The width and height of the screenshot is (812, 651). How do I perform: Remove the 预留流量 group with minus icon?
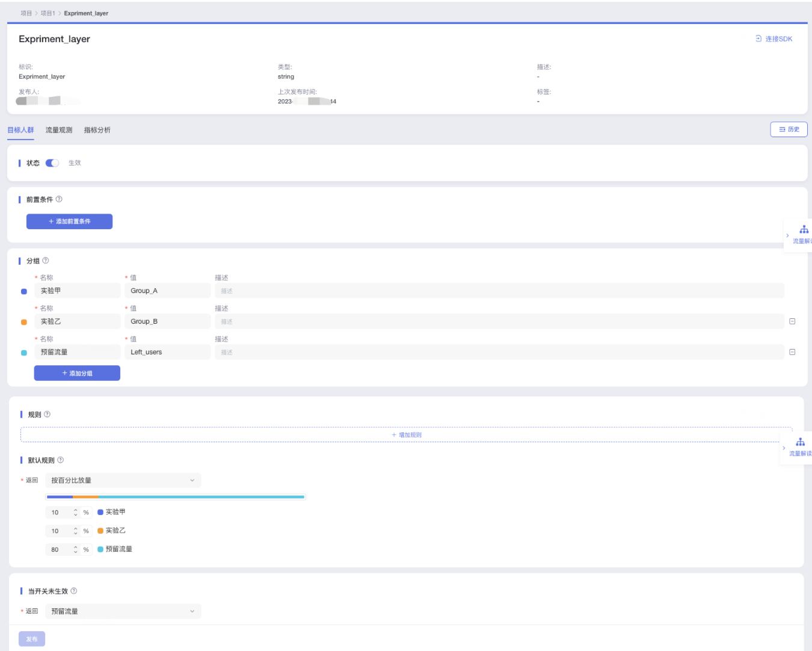pyautogui.click(x=792, y=352)
